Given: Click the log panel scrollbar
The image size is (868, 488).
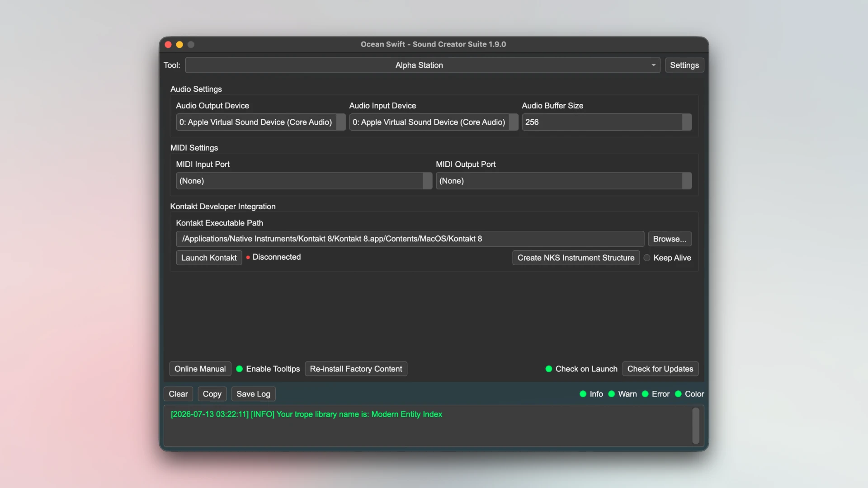Looking at the screenshot, I should 696,426.
